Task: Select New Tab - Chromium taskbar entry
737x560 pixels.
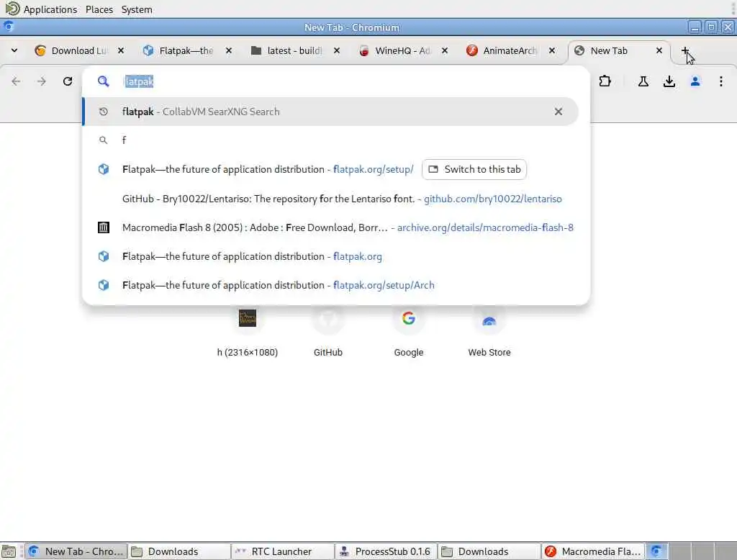Action: pyautogui.click(x=76, y=551)
